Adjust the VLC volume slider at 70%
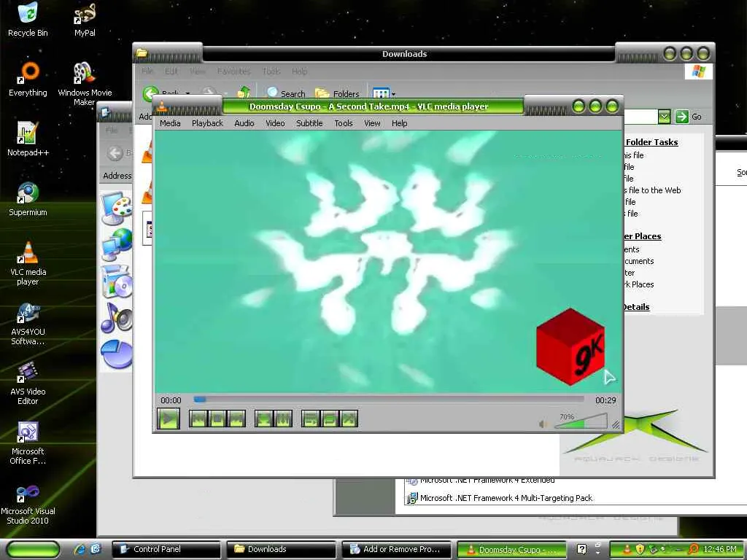The height and width of the screenshot is (560, 747). point(581,421)
